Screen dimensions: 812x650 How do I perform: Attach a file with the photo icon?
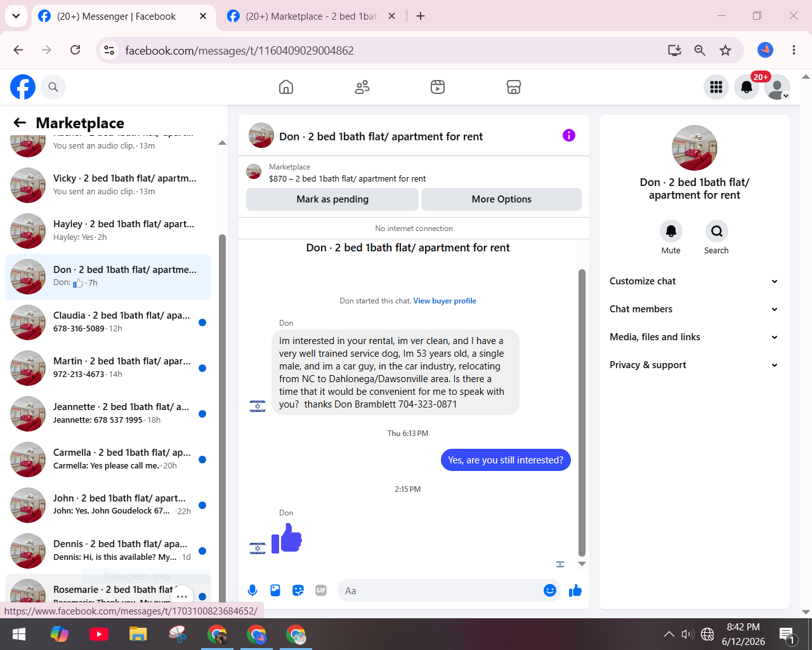coord(275,590)
